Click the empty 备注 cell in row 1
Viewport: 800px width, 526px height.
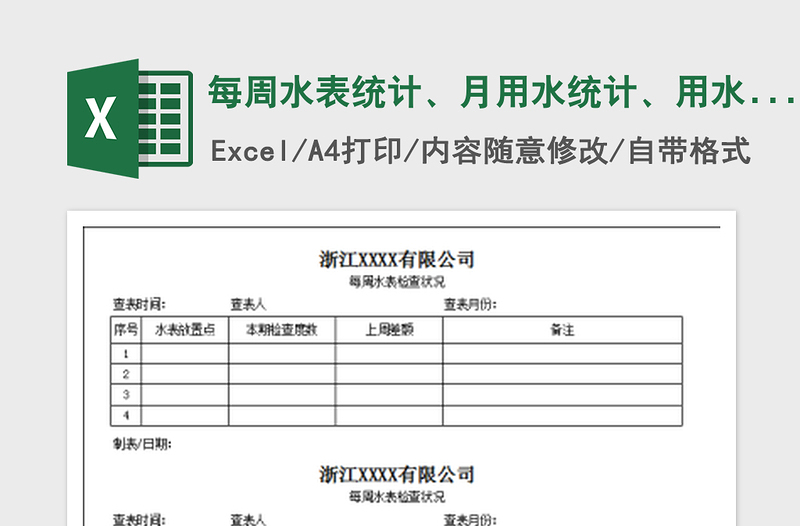[x=562, y=353]
